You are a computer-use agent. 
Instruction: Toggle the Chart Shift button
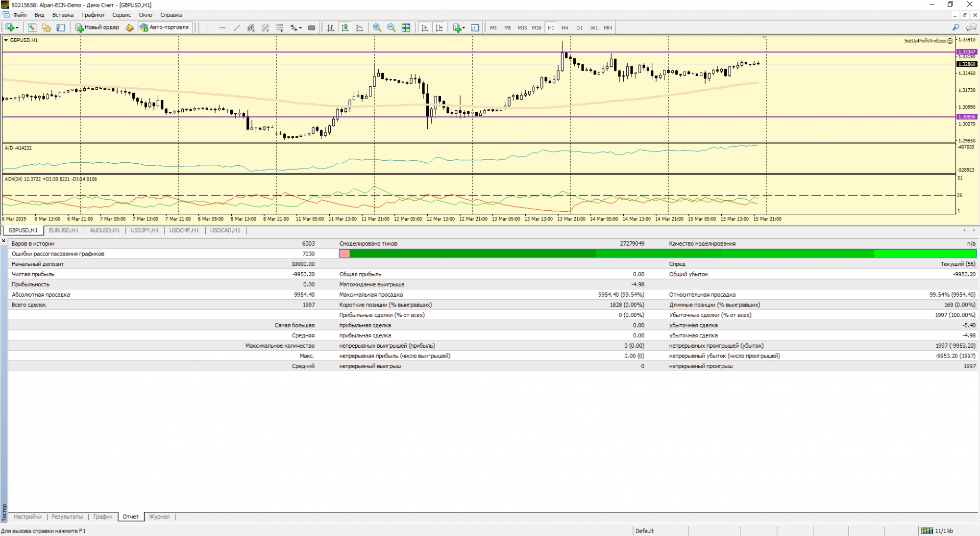[x=439, y=28]
